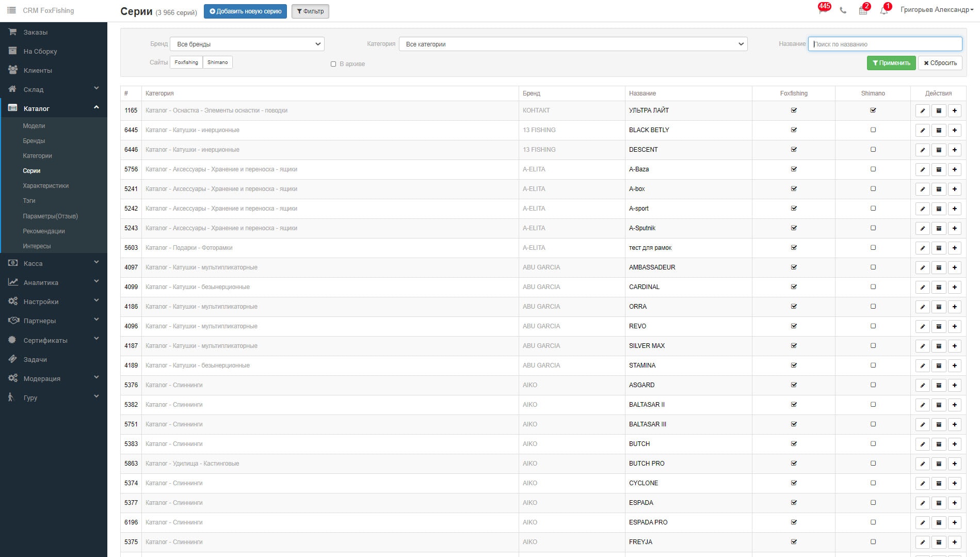980x557 pixels.
Task: Open Модели in the Каталог submenu
Action: [34, 126]
